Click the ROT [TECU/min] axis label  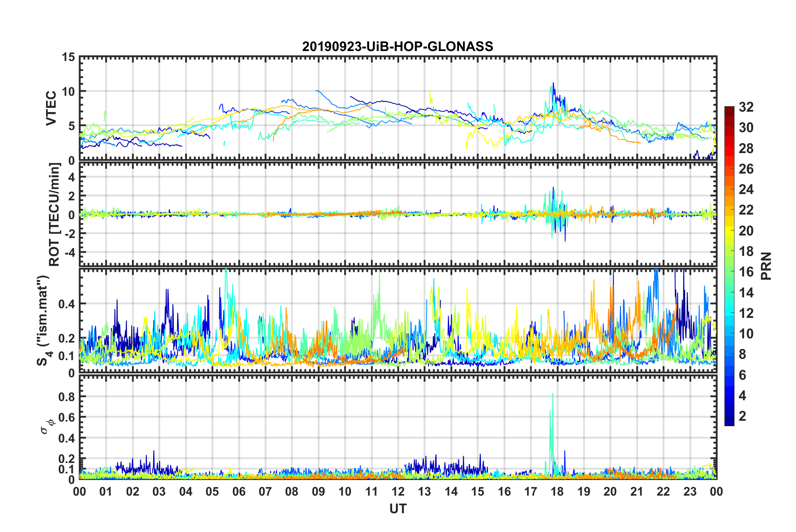point(54,215)
